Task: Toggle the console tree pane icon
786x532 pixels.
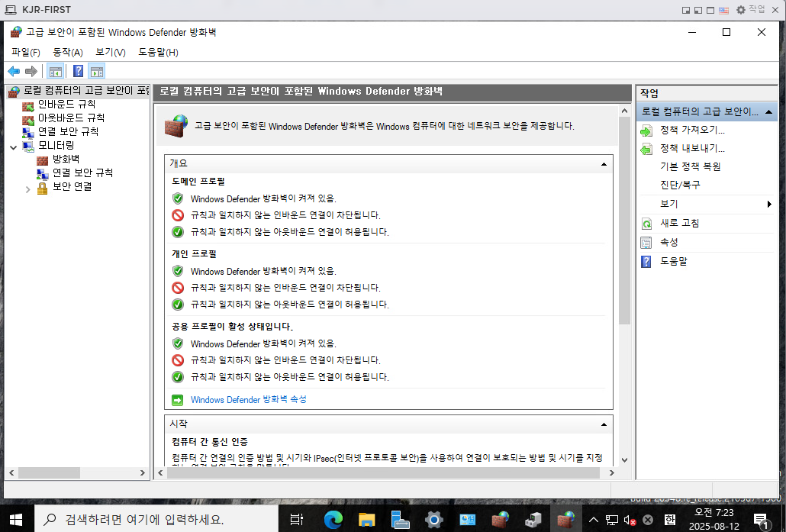Action: click(x=55, y=71)
